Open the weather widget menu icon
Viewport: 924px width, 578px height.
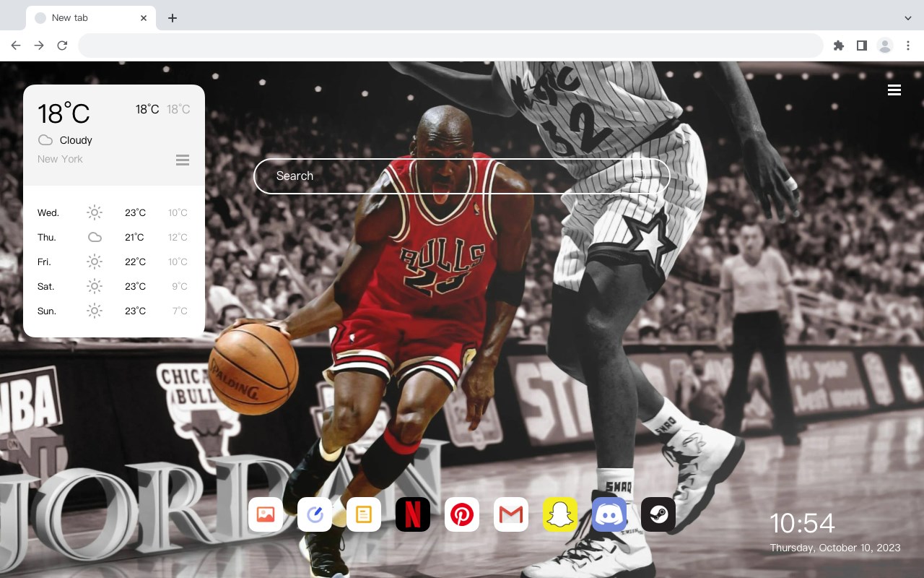click(183, 160)
